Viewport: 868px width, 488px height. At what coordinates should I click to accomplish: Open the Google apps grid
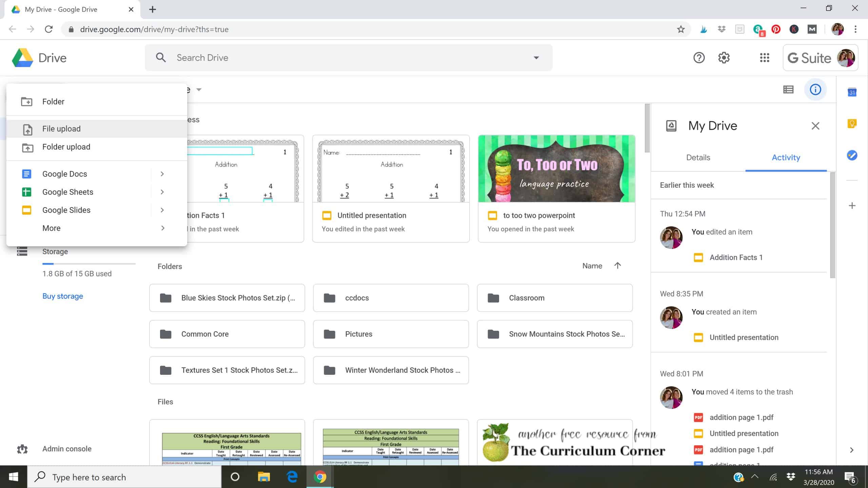click(764, 58)
